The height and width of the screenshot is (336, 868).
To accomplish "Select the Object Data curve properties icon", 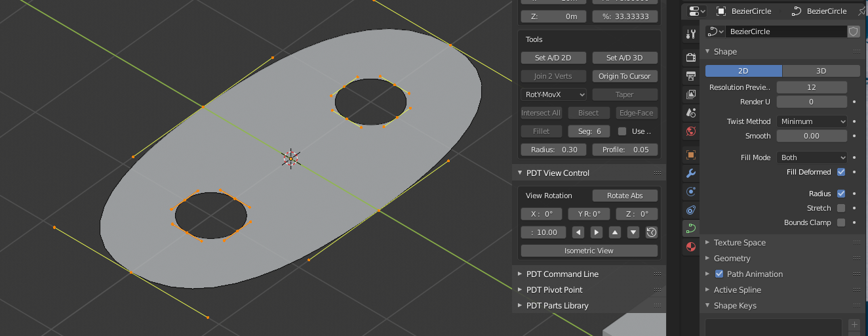I will click(690, 228).
